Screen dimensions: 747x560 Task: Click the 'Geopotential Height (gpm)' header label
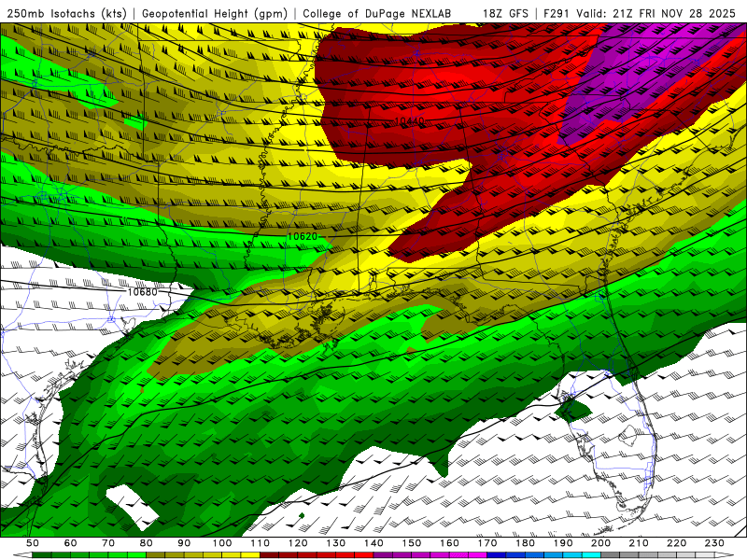215,13
